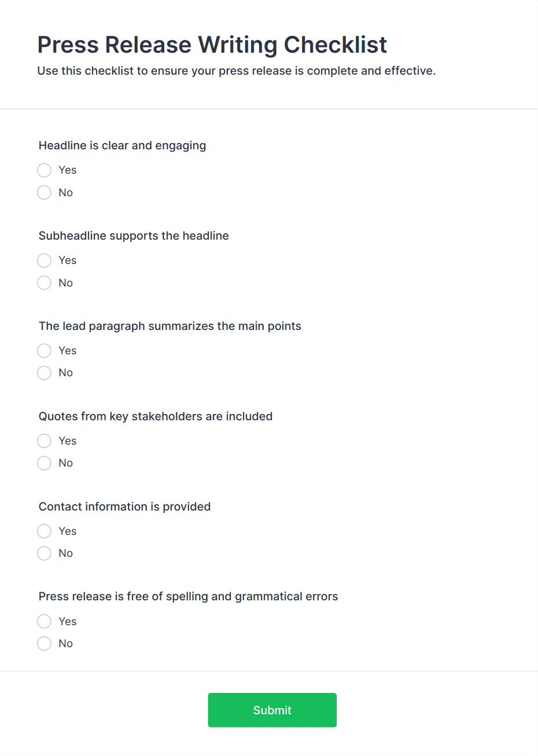Pick Yes for quotes from key stakeholders
Viewport: 538px width, 756px height.
(x=45, y=441)
